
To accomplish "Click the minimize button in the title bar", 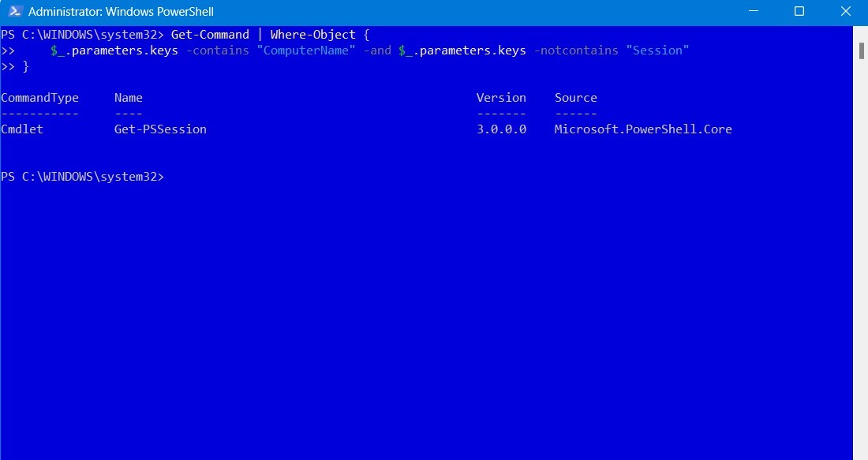I will pos(752,11).
